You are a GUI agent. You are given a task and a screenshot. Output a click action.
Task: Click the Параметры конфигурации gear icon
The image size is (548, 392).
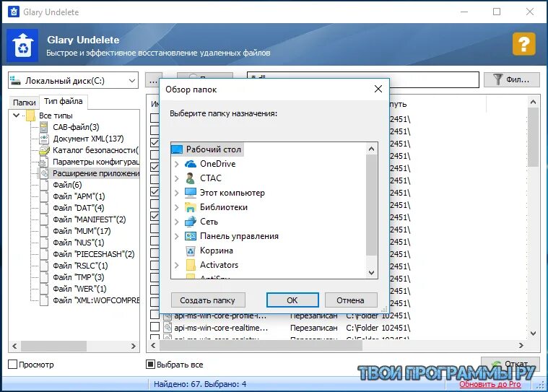pos(43,162)
